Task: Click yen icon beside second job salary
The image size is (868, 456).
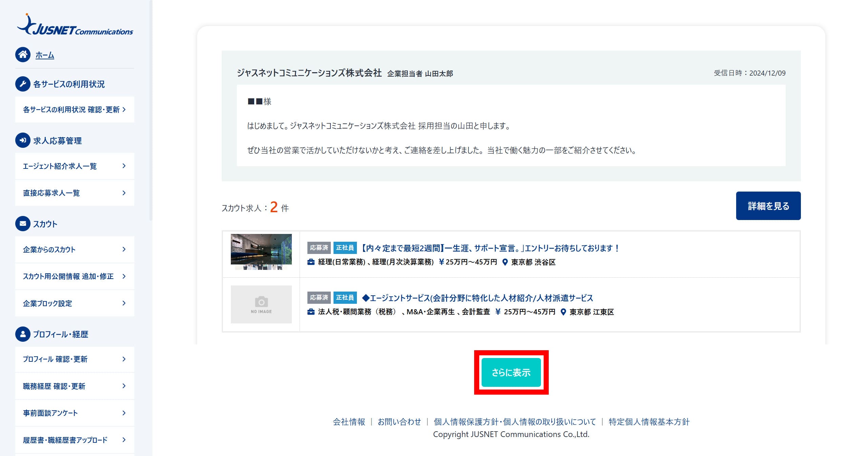Action: coord(498,312)
